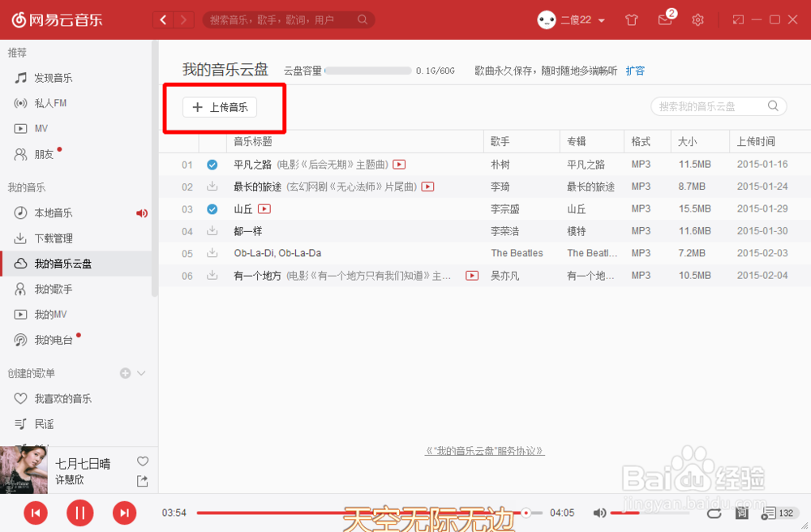The width and height of the screenshot is (811, 532).
Task: Select 我的音乐云盘 sidebar item
Action: click(x=76, y=264)
